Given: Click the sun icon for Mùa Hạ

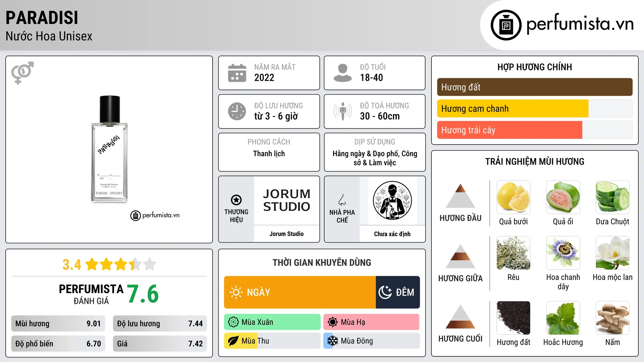Looking at the screenshot, I should (x=333, y=322).
